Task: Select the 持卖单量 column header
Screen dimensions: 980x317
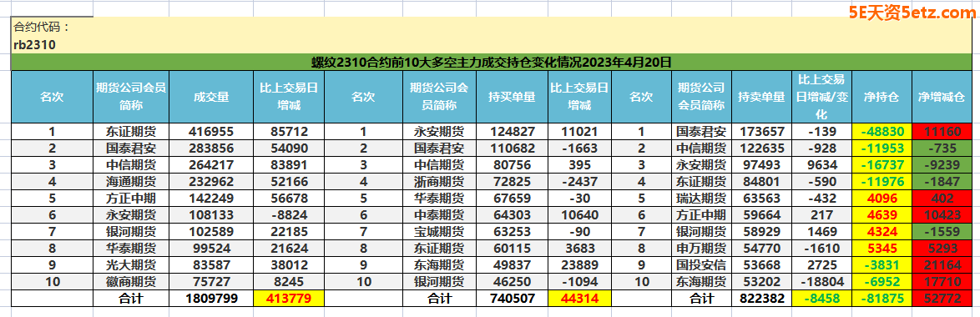Action: 761,97
